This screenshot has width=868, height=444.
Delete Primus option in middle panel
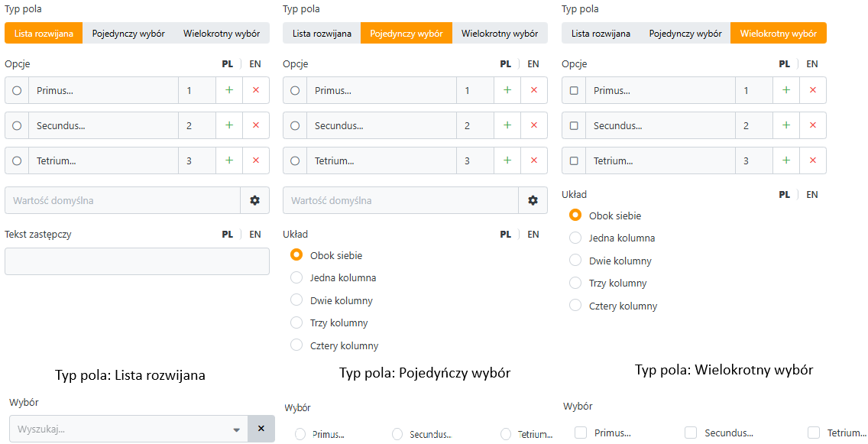pyautogui.click(x=533, y=90)
